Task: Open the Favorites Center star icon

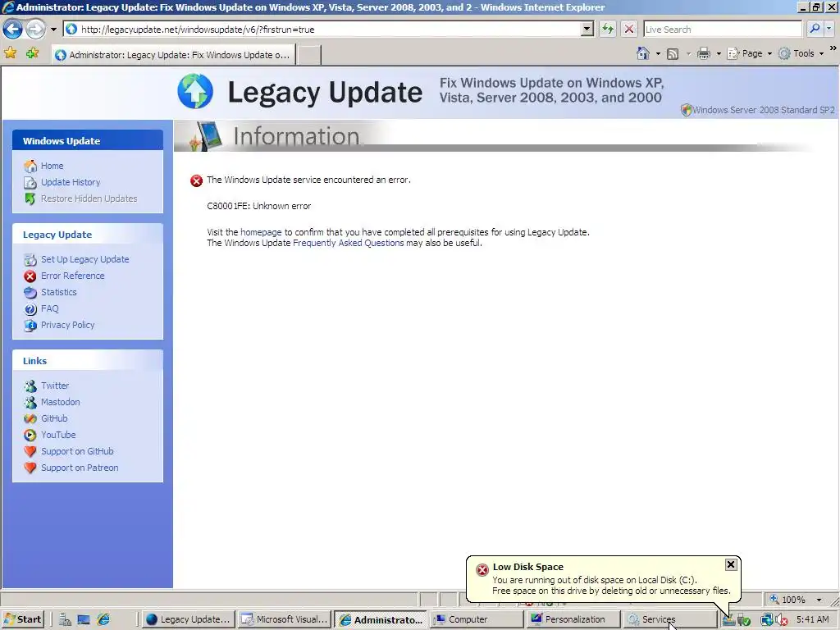Action: tap(10, 53)
